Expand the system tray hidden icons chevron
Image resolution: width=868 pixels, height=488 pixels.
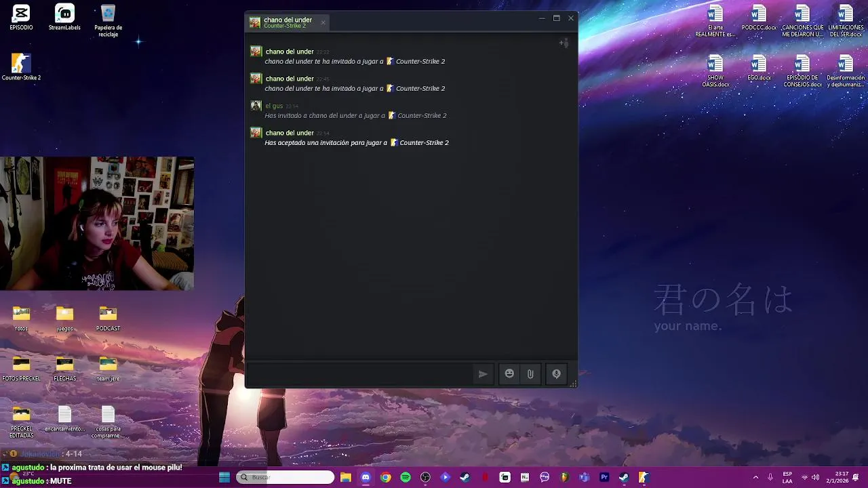(755, 477)
